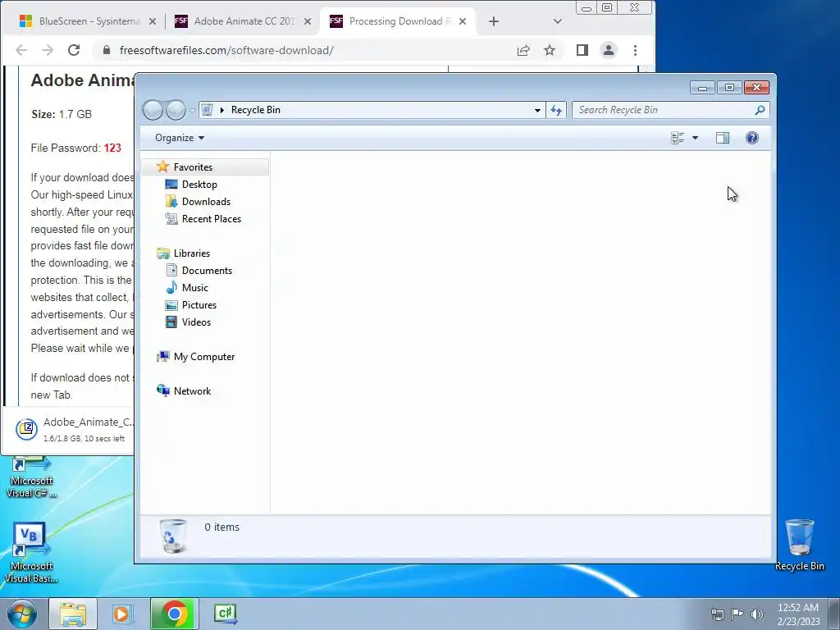Toggle the preview pane button
Screen dimensions: 840x630
click(x=722, y=138)
